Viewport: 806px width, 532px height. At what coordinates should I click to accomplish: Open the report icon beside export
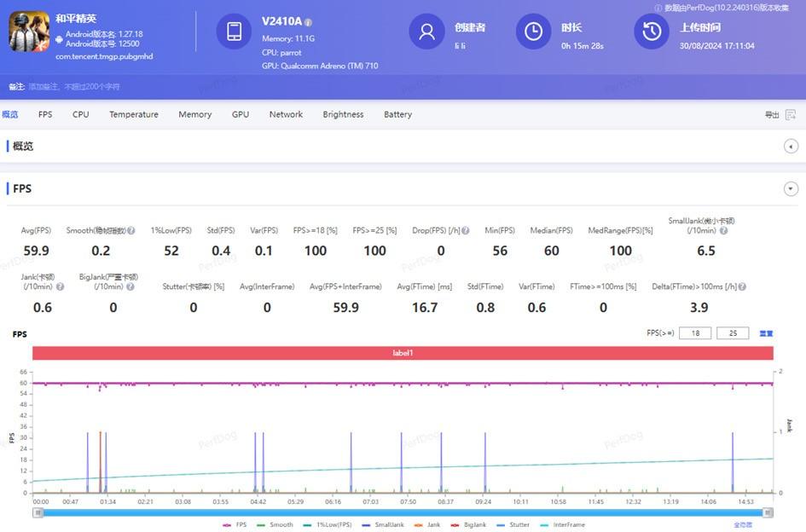pyautogui.click(x=792, y=113)
